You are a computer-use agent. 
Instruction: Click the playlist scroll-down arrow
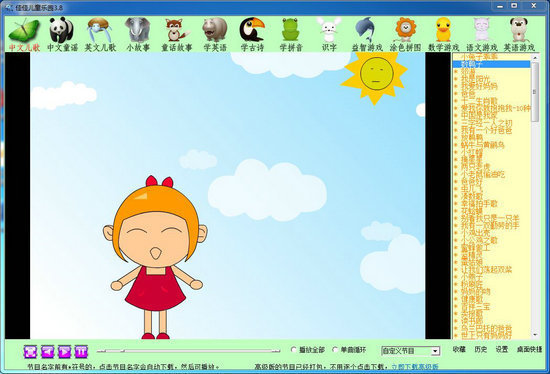[535, 335]
